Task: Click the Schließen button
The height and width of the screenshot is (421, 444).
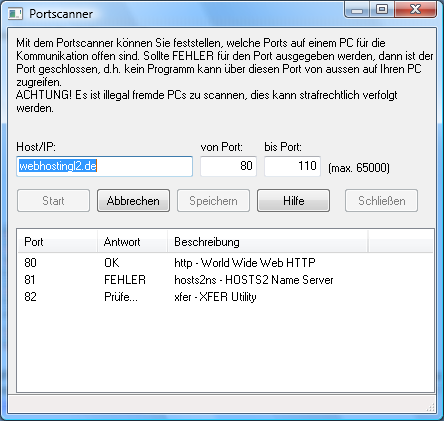Action: [x=381, y=201]
